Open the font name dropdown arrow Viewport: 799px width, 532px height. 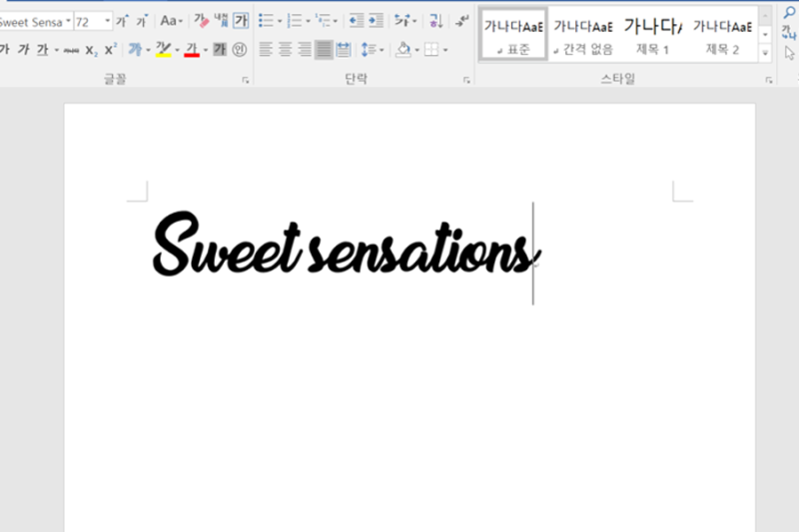[68, 21]
